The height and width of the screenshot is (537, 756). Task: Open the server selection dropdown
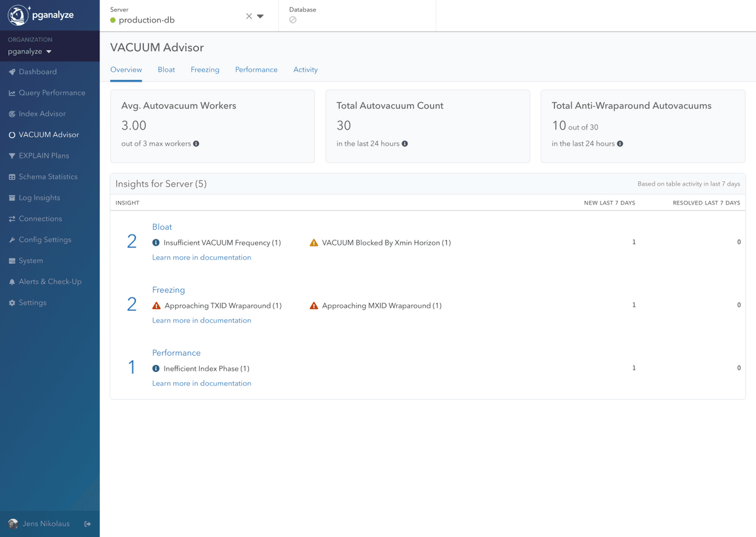(261, 16)
